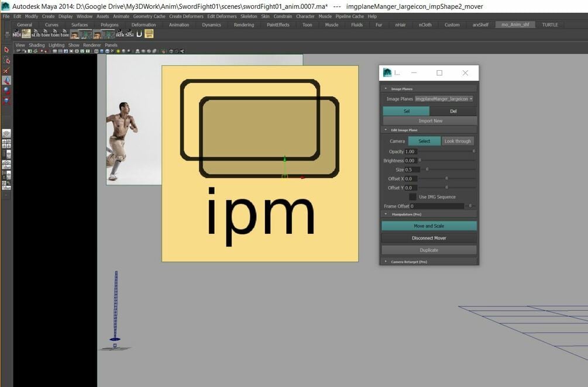The image size is (588, 387).
Task: Click the sLib shelf icon
Action: pyautogui.click(x=36, y=34)
